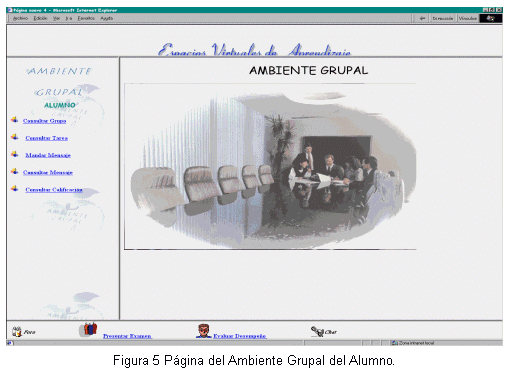Open the Consultar Grupo link

pyautogui.click(x=44, y=121)
